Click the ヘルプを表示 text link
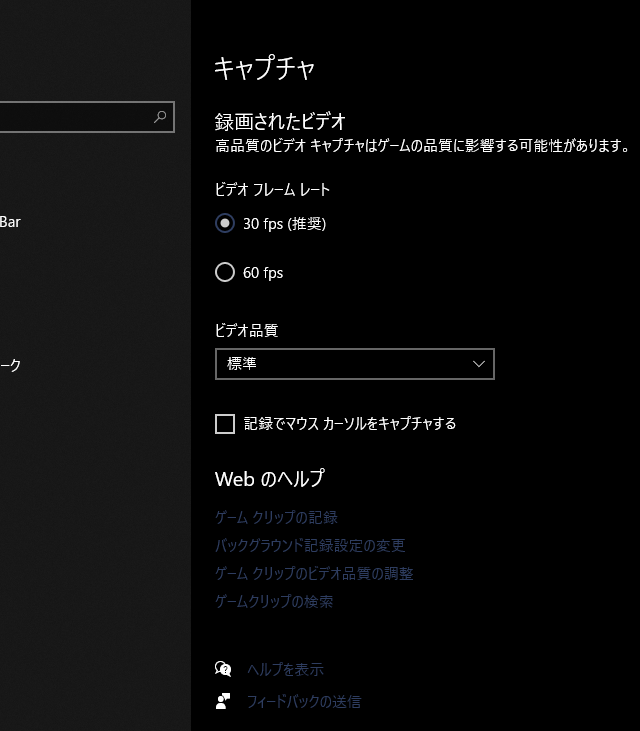The height and width of the screenshot is (731, 640). (285, 670)
